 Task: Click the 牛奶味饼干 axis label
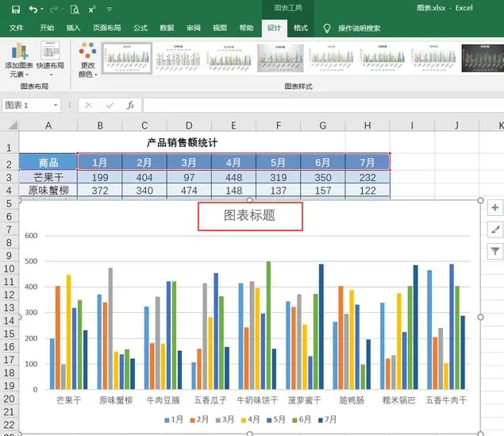pos(257,400)
